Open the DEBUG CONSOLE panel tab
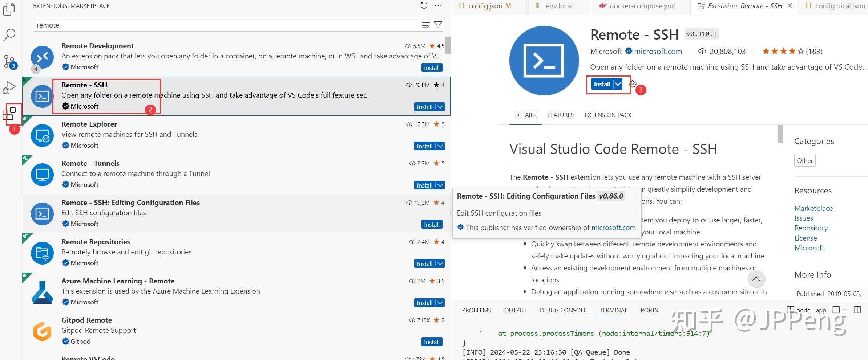868x360 pixels. [x=563, y=310]
